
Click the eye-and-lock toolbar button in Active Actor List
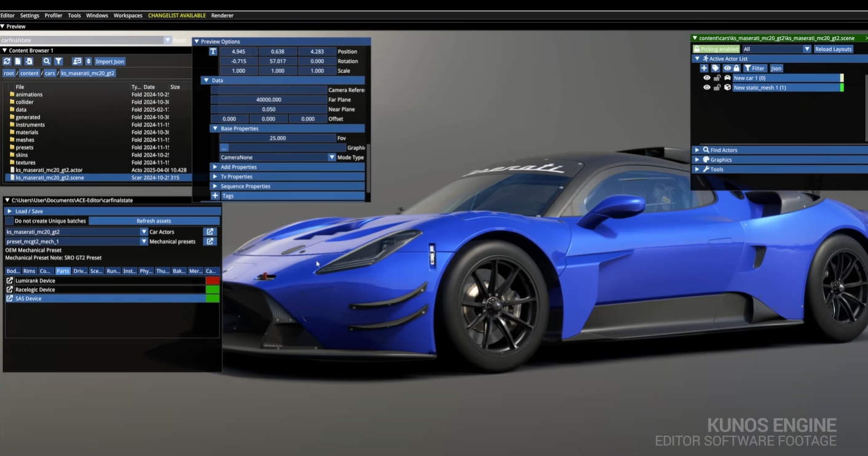click(732, 68)
